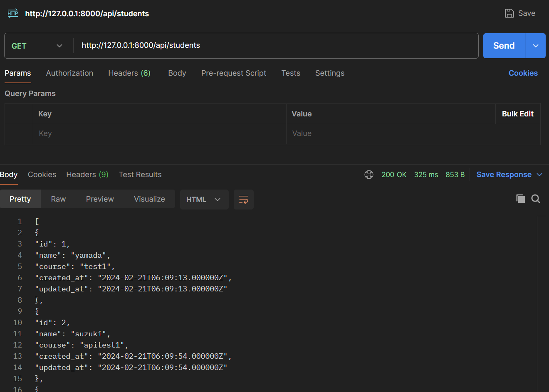Switch to the Preview response view

pyautogui.click(x=99, y=199)
